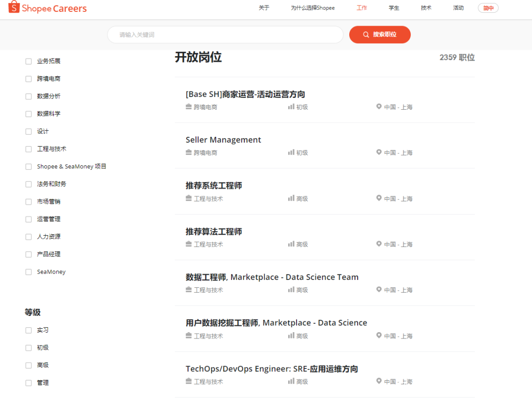
Task: Click the 等级 section heading
Action: coord(33,312)
